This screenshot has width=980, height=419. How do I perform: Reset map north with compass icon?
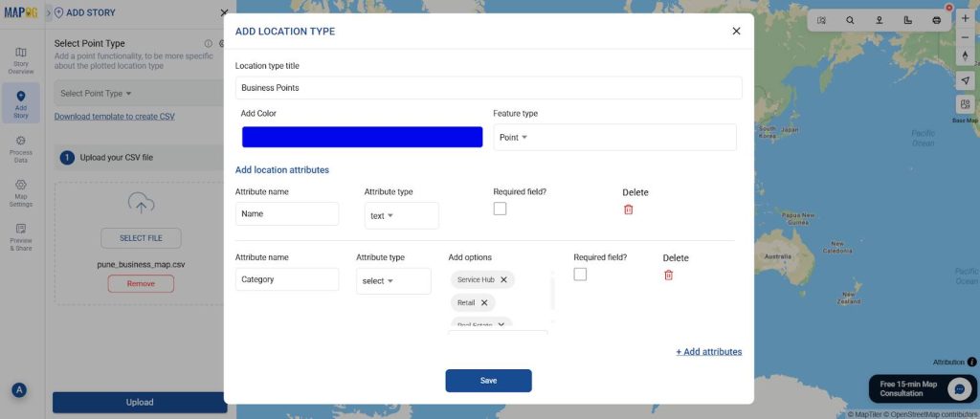(x=965, y=55)
